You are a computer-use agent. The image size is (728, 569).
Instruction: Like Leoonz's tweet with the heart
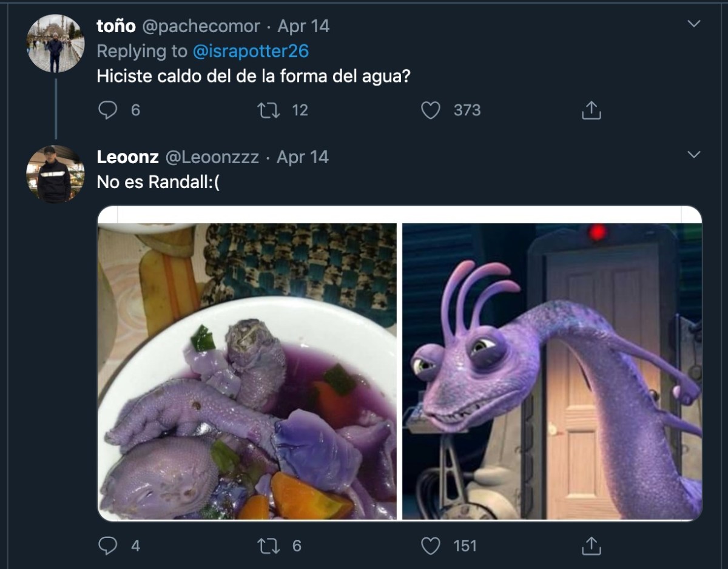click(x=431, y=546)
